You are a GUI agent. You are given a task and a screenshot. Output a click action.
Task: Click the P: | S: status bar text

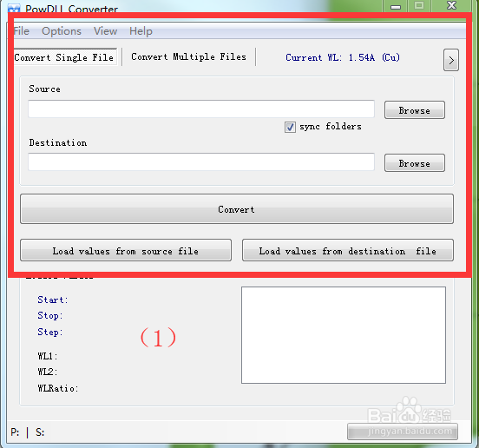coord(28,432)
